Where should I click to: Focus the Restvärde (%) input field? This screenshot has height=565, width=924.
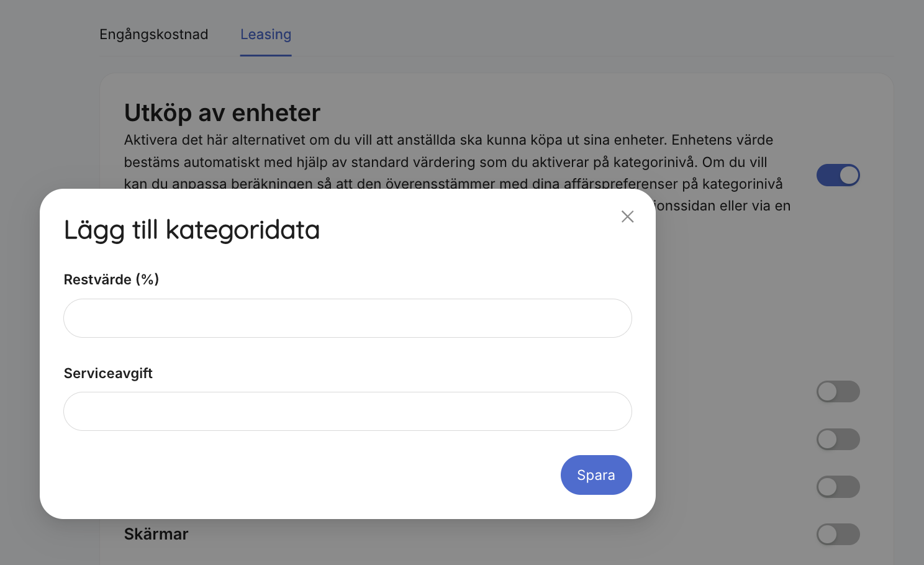348,318
